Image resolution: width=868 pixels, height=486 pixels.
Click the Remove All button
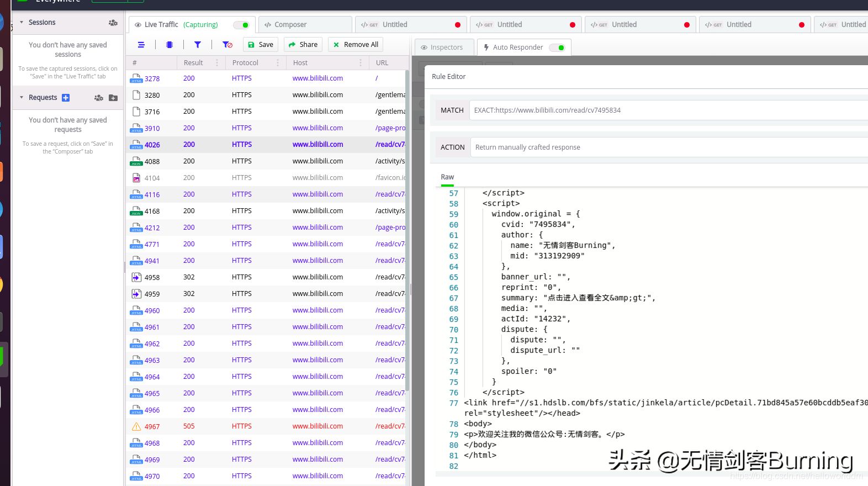point(356,45)
